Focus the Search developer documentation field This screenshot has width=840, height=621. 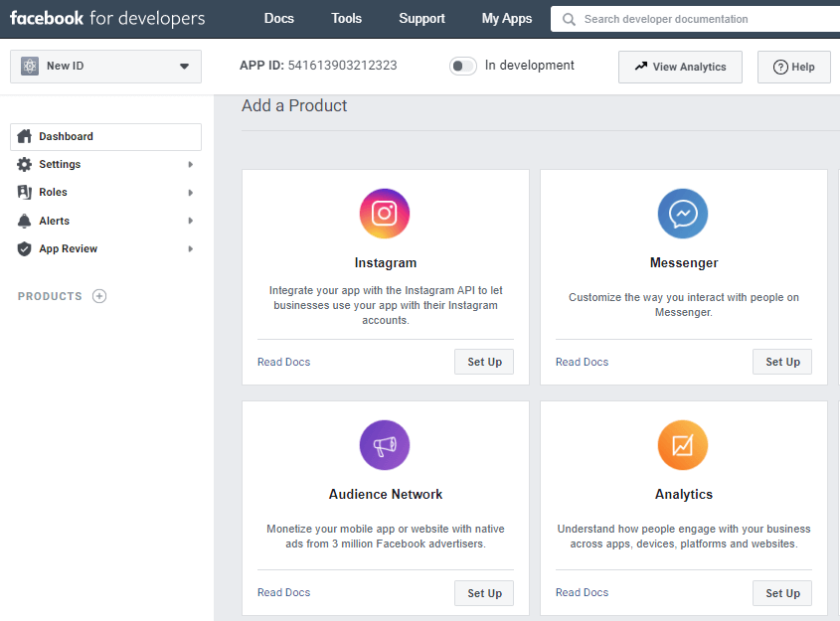click(x=695, y=19)
